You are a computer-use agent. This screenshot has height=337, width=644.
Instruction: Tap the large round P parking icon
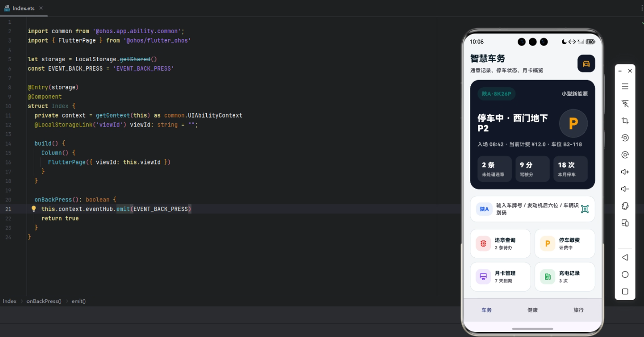573,124
